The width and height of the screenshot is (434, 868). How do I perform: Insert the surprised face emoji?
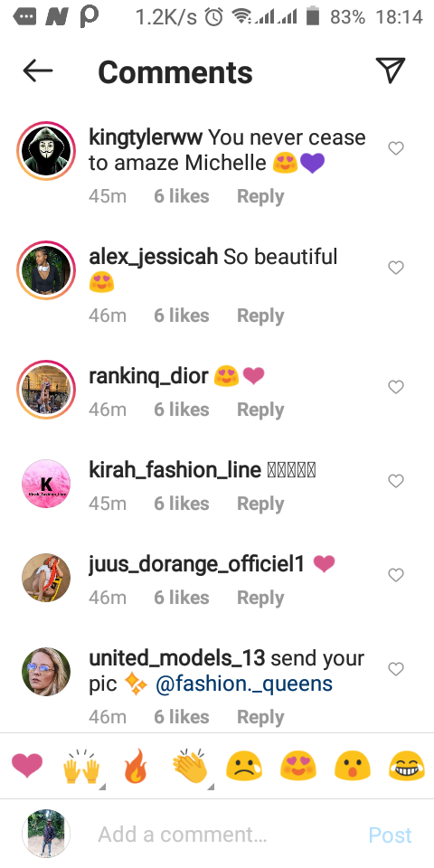click(352, 767)
